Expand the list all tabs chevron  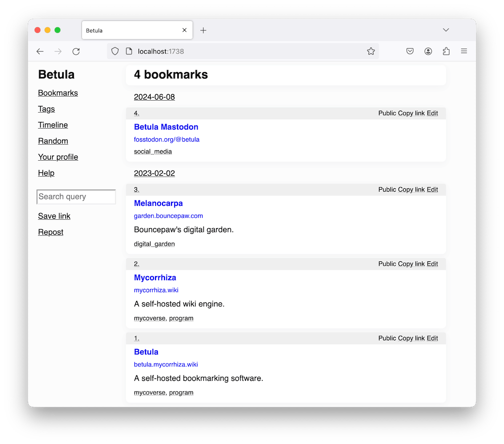446,30
